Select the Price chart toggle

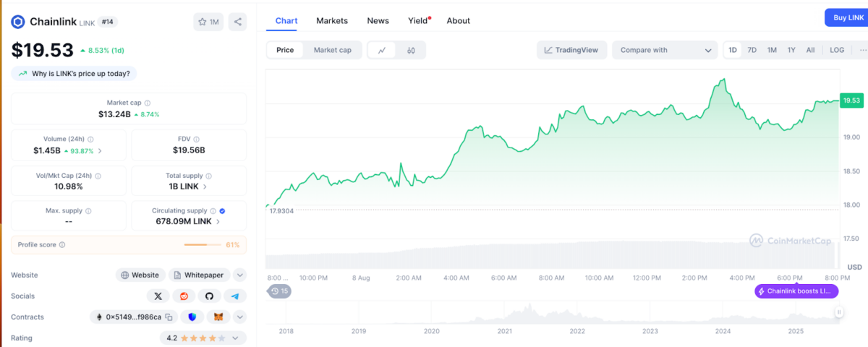pyautogui.click(x=285, y=50)
